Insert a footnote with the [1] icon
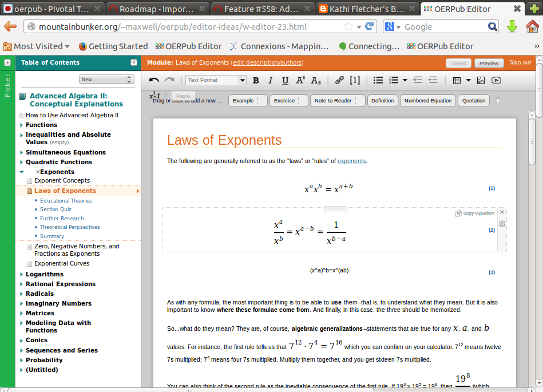The height and width of the screenshot is (392, 543). click(x=355, y=81)
